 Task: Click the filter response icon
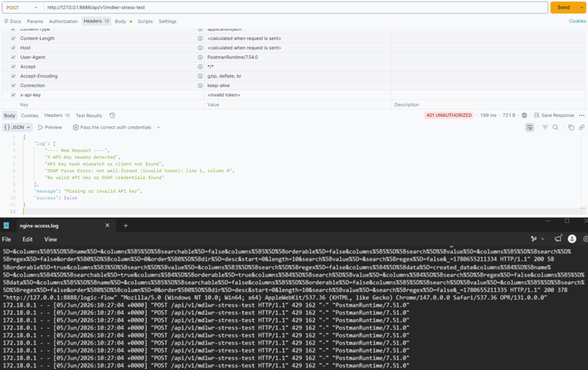pos(545,127)
